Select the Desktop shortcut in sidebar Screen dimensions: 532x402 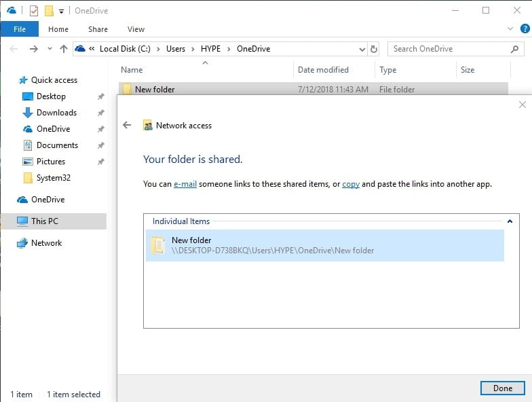coord(51,96)
